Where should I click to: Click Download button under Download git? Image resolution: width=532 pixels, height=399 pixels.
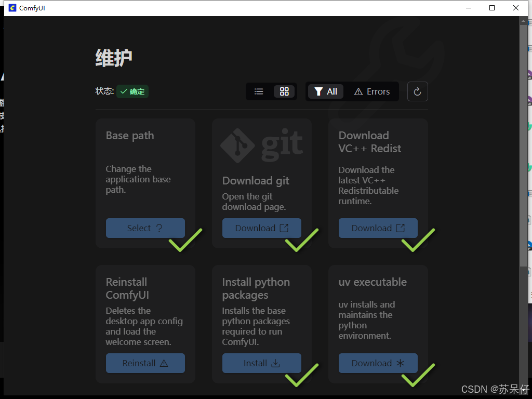pos(262,228)
